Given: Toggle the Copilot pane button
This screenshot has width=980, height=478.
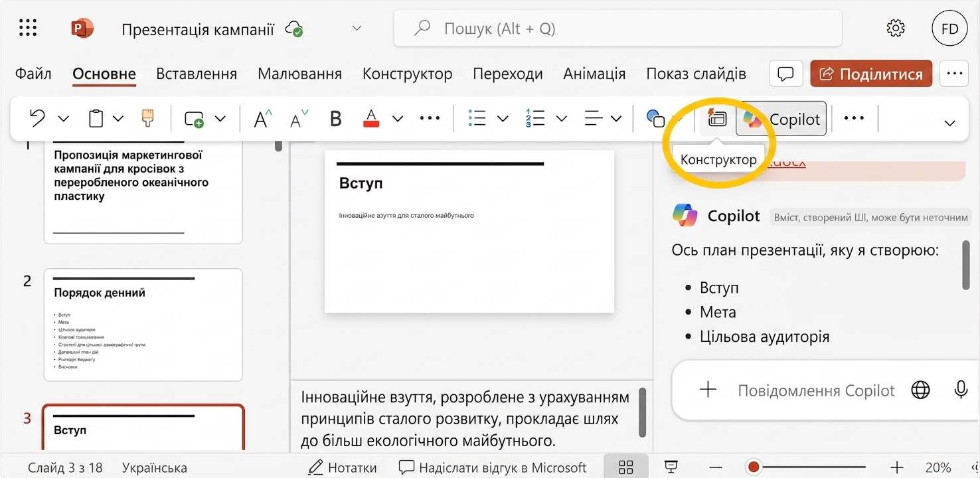Looking at the screenshot, I should point(781,119).
